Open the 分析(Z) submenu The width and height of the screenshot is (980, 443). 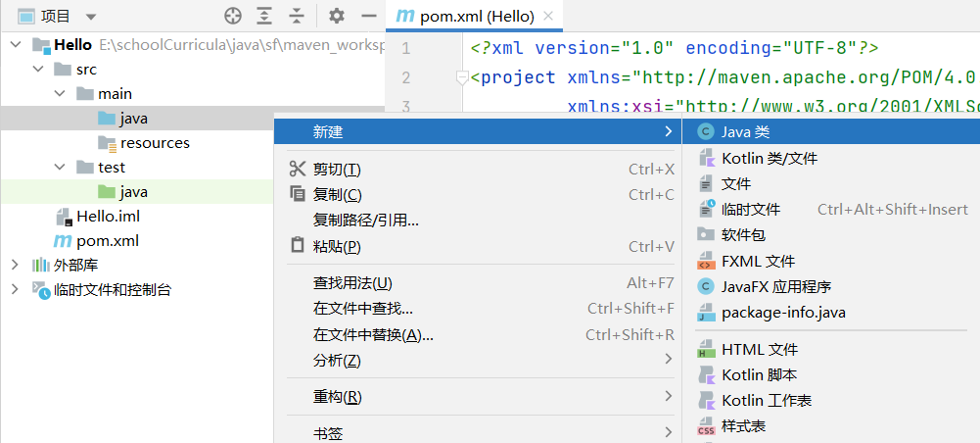point(478,361)
